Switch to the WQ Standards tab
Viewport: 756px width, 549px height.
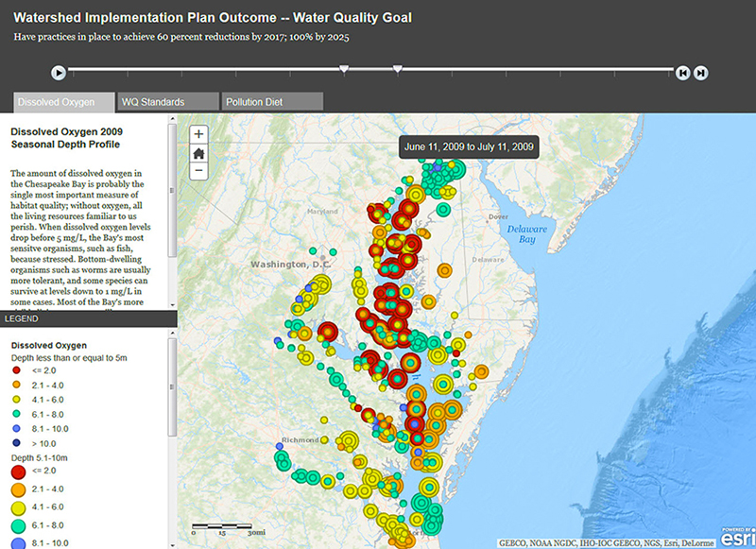pos(168,102)
